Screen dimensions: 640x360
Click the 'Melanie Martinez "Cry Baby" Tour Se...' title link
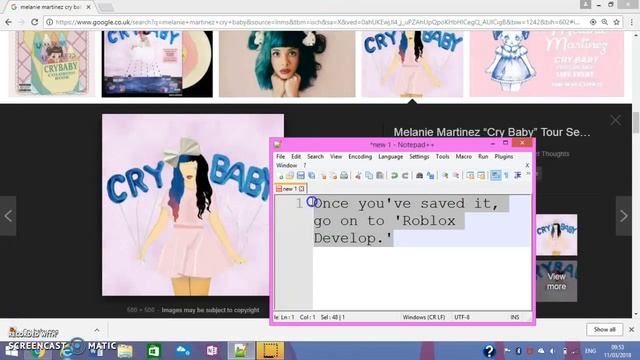pyautogui.click(x=492, y=132)
